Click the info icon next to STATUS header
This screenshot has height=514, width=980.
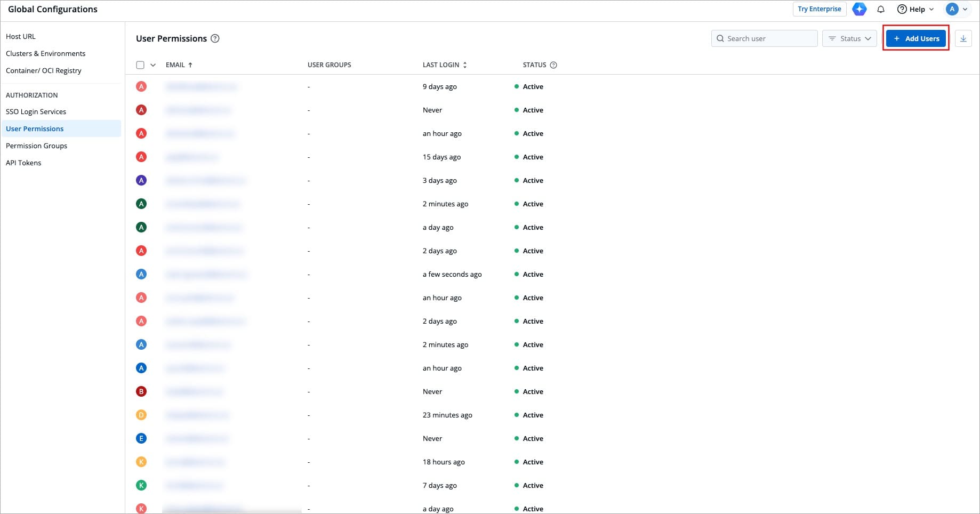(x=553, y=65)
